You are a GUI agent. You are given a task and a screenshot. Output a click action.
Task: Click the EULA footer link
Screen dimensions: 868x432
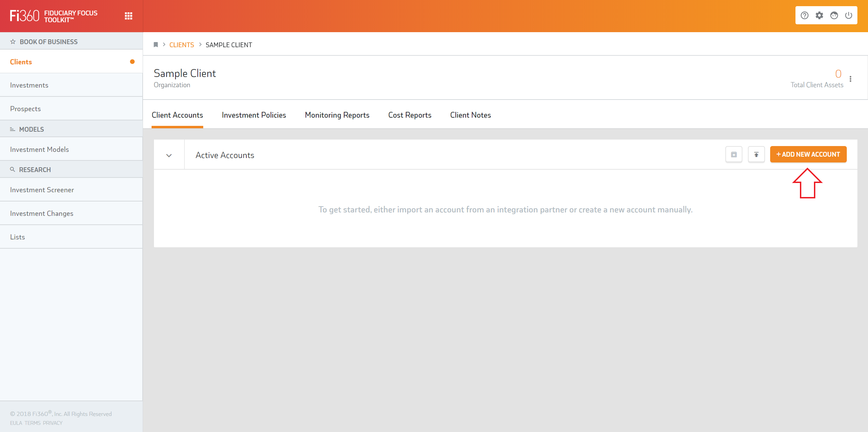pos(16,423)
